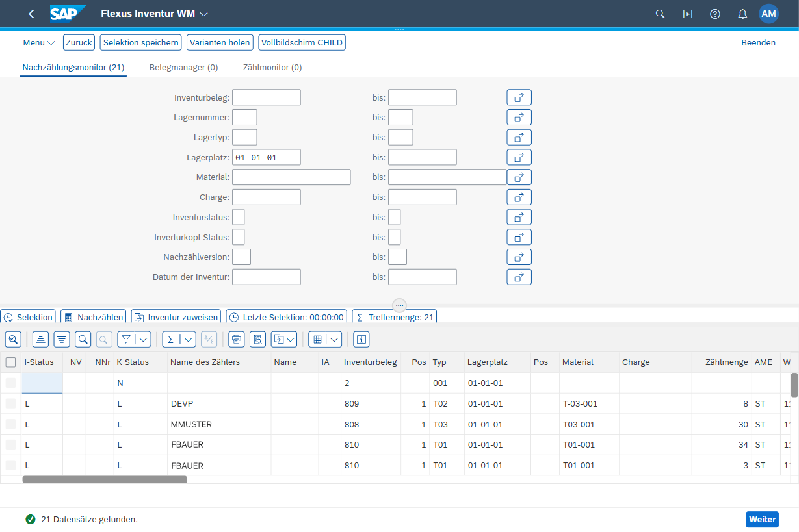The image size is (799, 532).
Task: Open multiple selection for Charge
Action: point(519,197)
